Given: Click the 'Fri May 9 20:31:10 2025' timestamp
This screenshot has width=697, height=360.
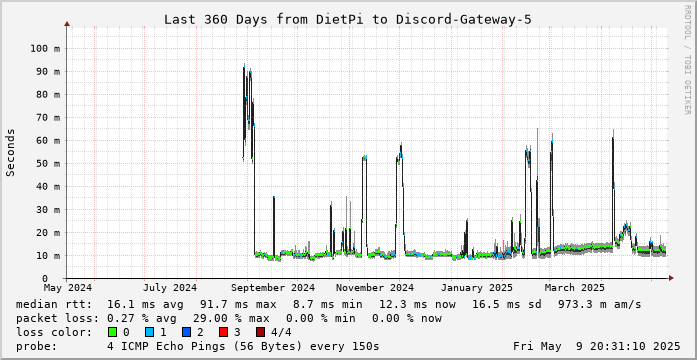Looking at the screenshot, I should pos(597,346).
